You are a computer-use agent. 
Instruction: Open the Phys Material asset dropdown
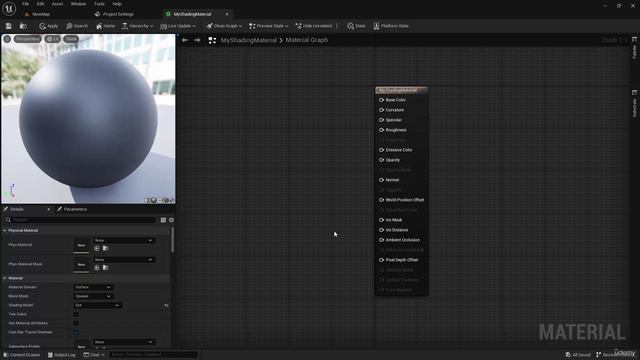[124, 241]
